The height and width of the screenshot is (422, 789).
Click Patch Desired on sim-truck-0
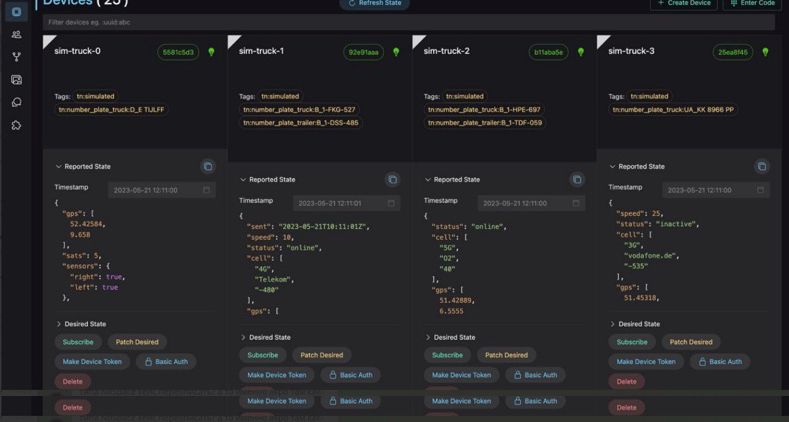tap(137, 342)
